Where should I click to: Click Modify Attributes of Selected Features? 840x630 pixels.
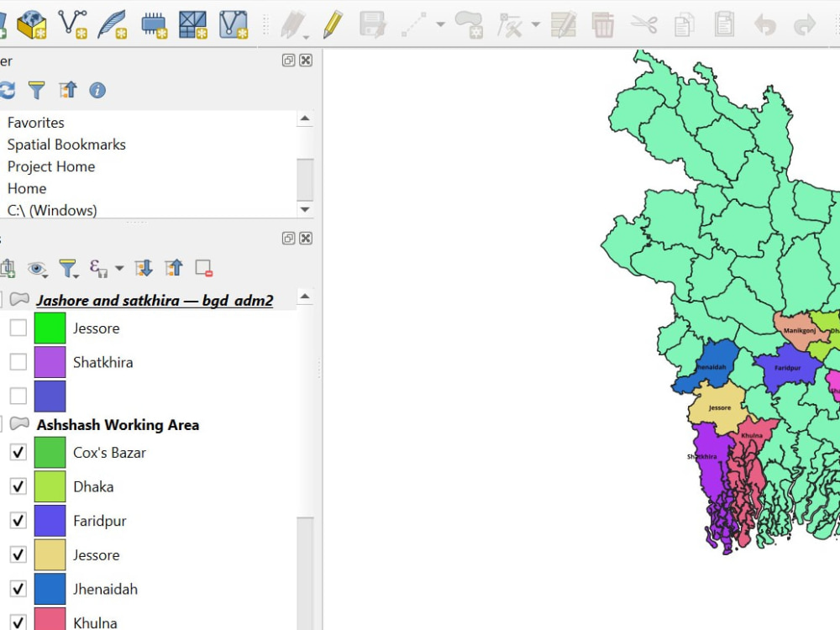pyautogui.click(x=564, y=24)
